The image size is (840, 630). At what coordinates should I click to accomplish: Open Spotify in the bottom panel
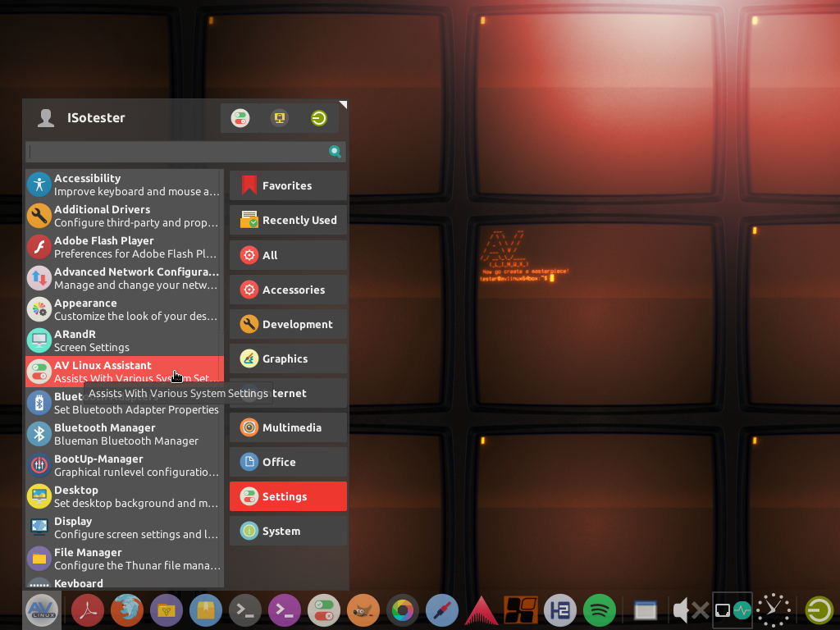[600, 611]
